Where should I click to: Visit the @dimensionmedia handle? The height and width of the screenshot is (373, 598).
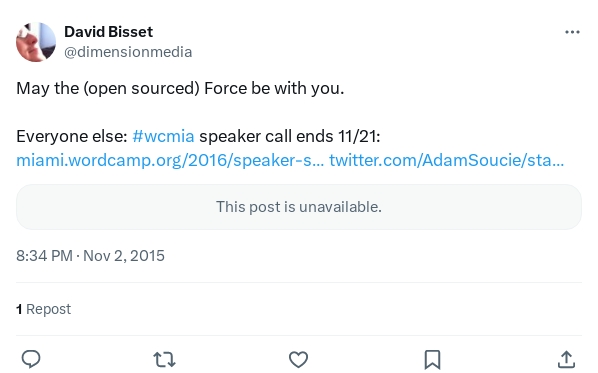pos(128,52)
